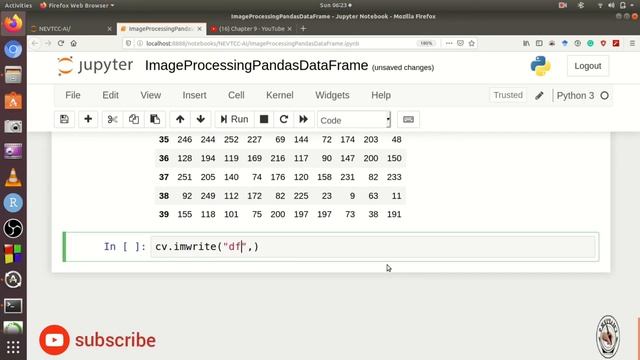
Task: Copy selected cells icon
Action: pyautogui.click(x=133, y=119)
